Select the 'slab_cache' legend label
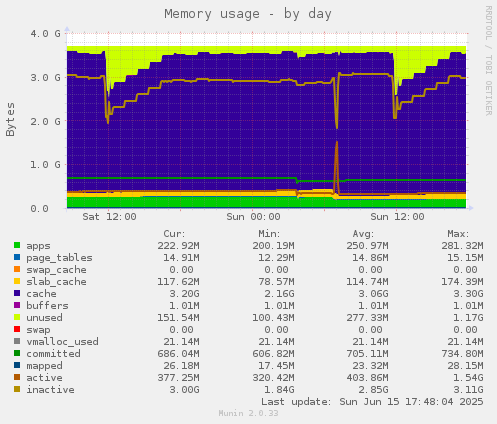The width and height of the screenshot is (497, 424). click(x=56, y=282)
